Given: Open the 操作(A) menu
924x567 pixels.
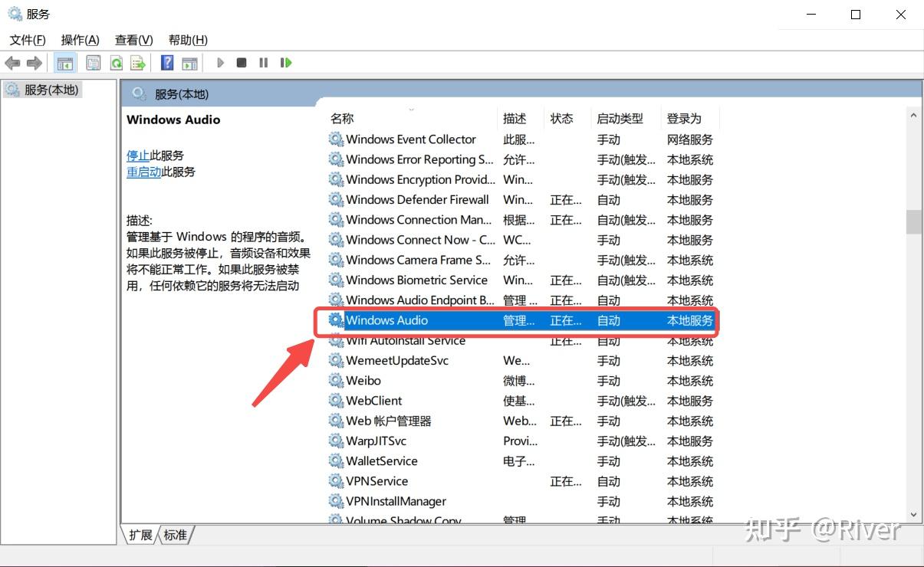Looking at the screenshot, I should [79, 39].
